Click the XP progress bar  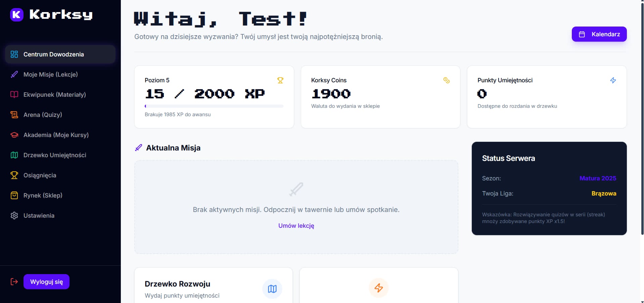pos(214,106)
